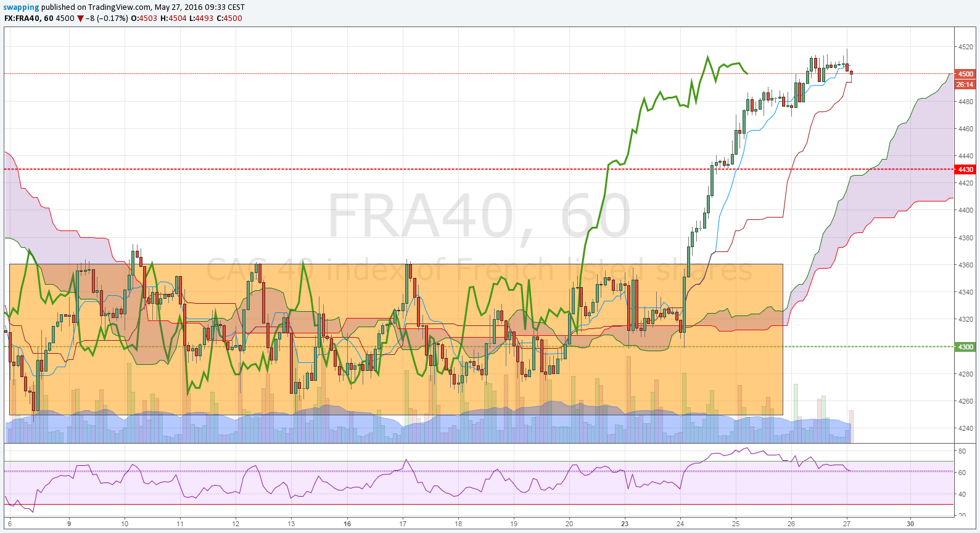Click date axis label 27
Viewport: 980px width, 533px height.
847,524
